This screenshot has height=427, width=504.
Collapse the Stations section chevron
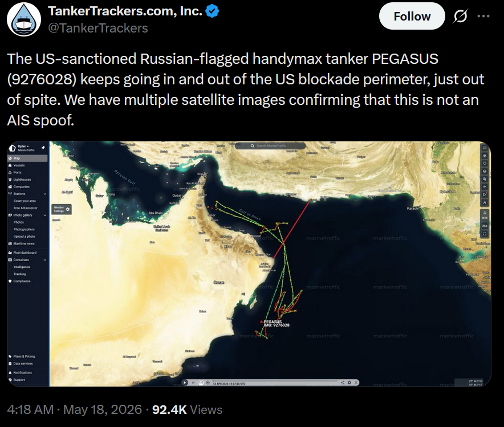(x=44, y=194)
